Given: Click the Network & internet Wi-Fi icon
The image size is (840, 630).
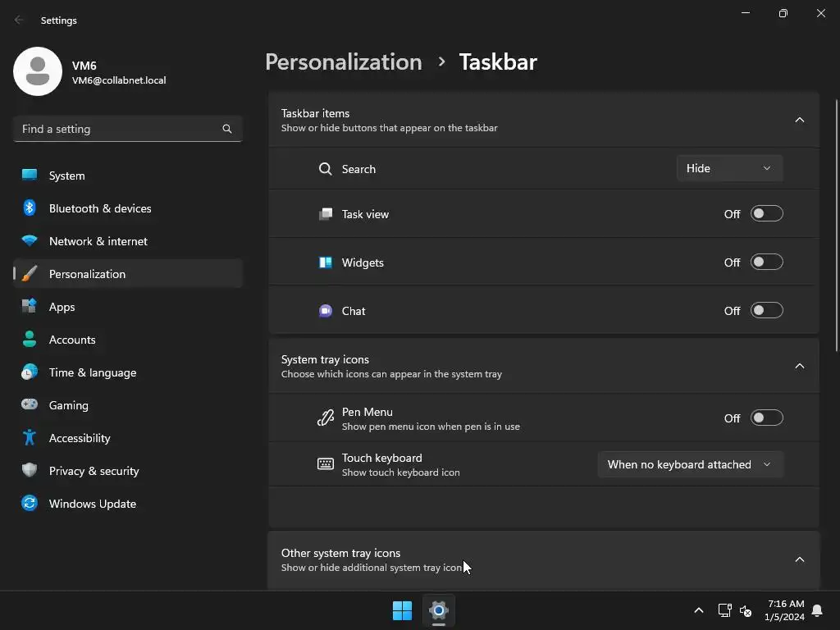Looking at the screenshot, I should 30,241.
